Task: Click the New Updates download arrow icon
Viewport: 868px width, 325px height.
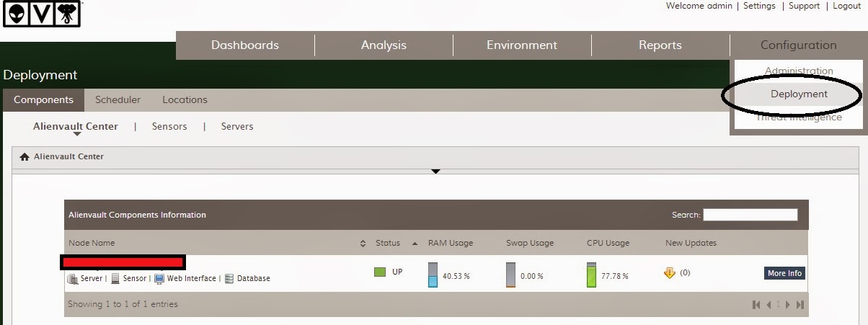Action: 670,273
